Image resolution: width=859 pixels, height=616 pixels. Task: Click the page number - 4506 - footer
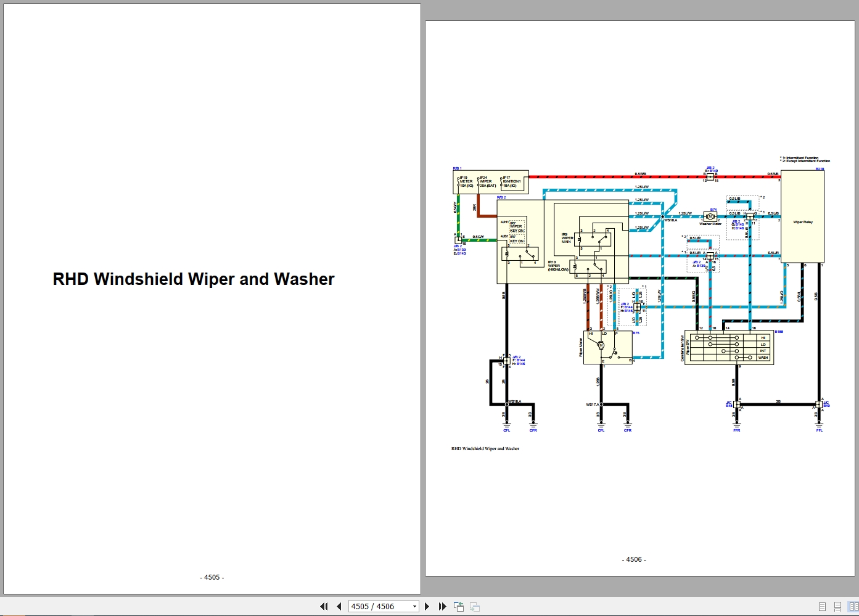[x=634, y=559]
